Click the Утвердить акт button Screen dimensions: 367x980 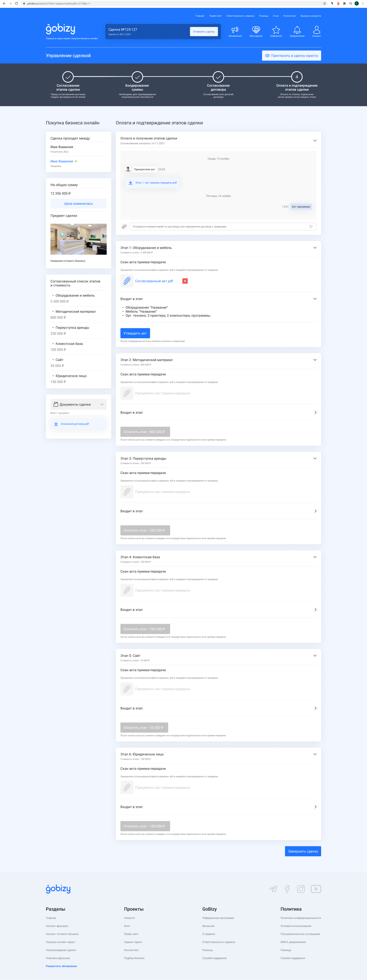[135, 333]
